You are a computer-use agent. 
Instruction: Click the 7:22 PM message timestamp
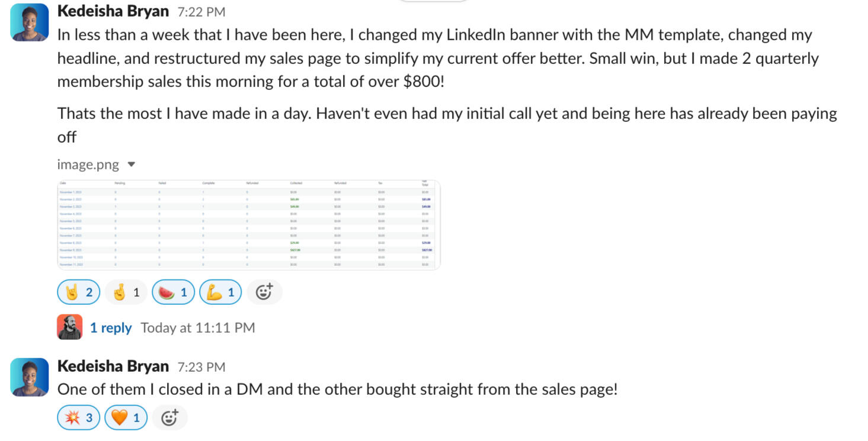coord(201,12)
